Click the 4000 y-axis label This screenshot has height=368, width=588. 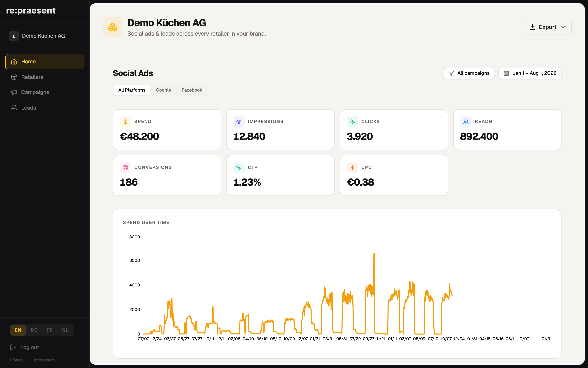click(135, 285)
